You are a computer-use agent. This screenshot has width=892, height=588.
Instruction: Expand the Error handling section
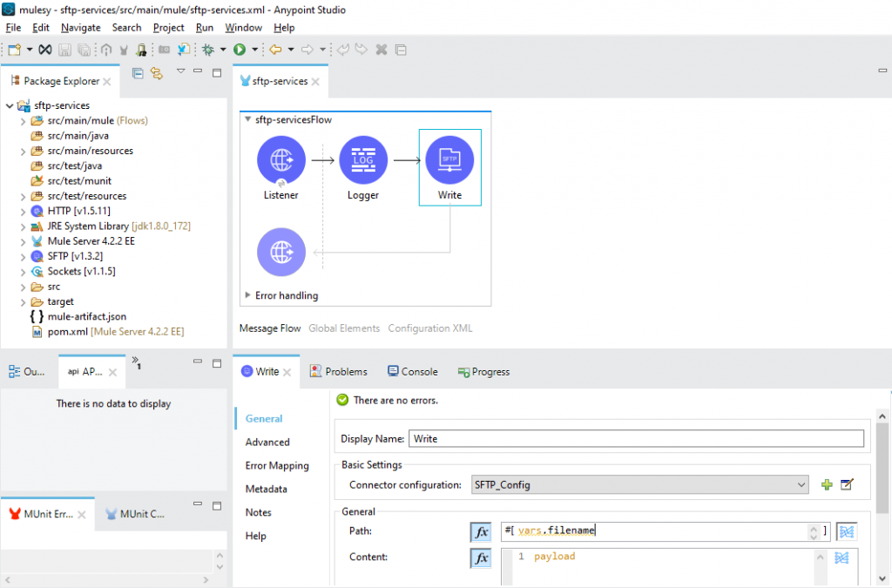point(247,295)
